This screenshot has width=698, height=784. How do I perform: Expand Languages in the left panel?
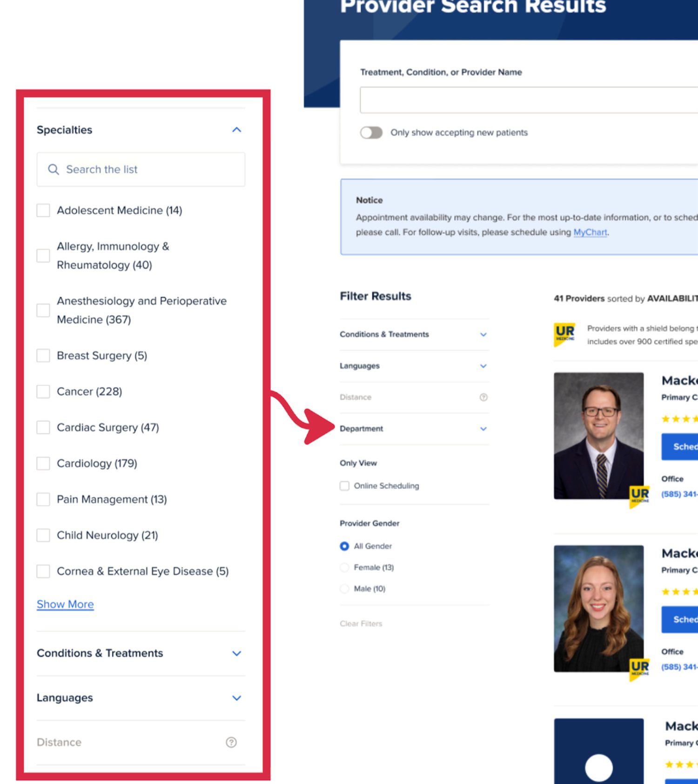pos(237,698)
